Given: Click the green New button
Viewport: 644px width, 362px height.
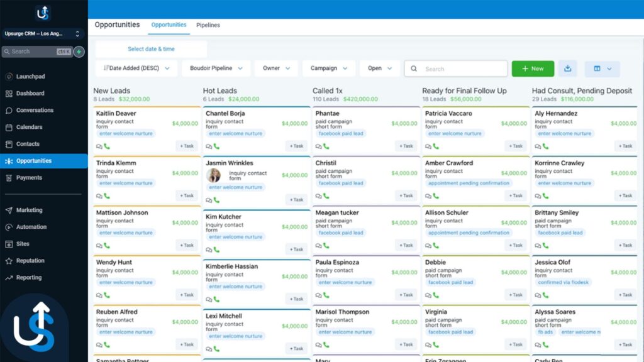Looking at the screenshot, I should point(533,69).
